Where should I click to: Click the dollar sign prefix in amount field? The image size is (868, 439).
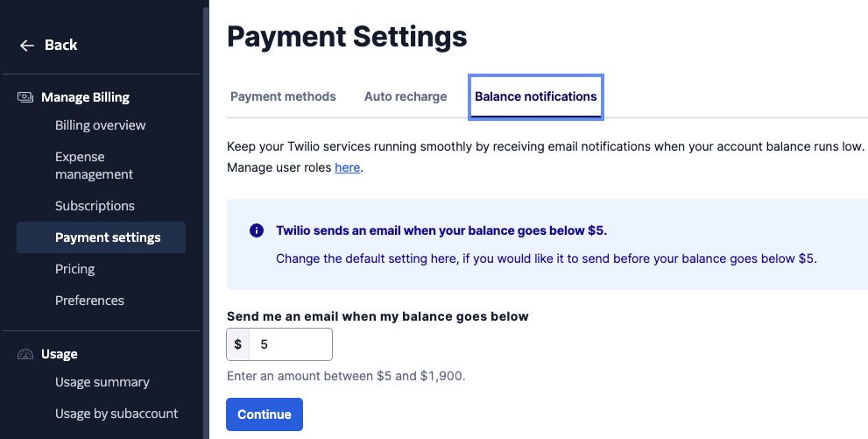tap(237, 344)
